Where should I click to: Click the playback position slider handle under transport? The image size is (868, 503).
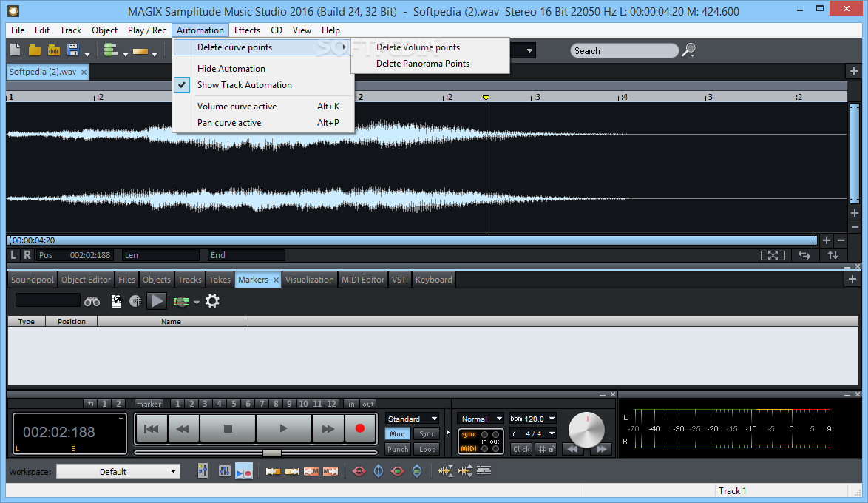272,453
